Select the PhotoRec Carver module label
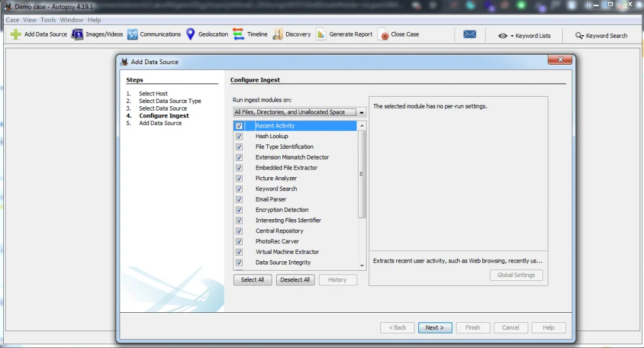 [277, 241]
